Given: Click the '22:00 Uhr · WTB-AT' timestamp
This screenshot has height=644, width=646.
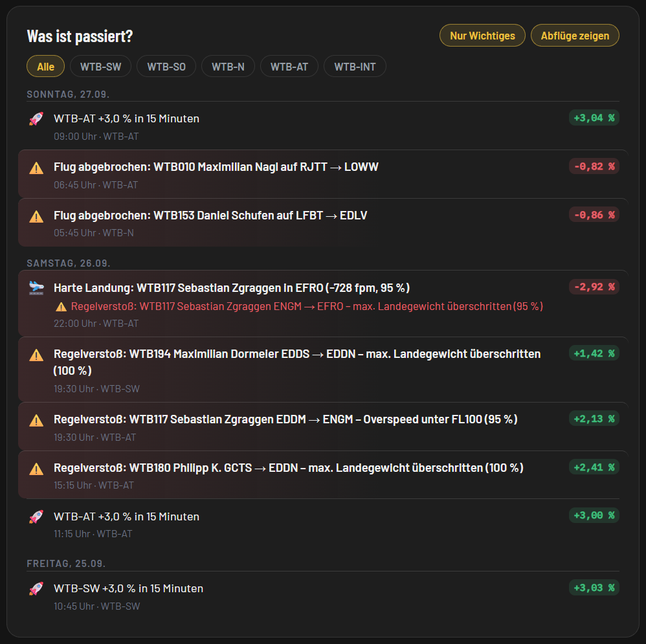Looking at the screenshot, I should tap(96, 324).
